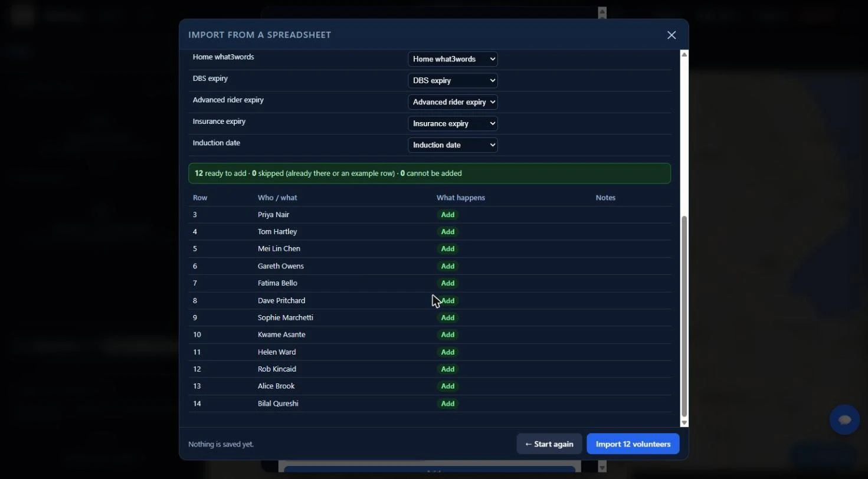Image resolution: width=868 pixels, height=479 pixels.
Task: Click the Add badge for Alice Brook
Action: point(448,386)
